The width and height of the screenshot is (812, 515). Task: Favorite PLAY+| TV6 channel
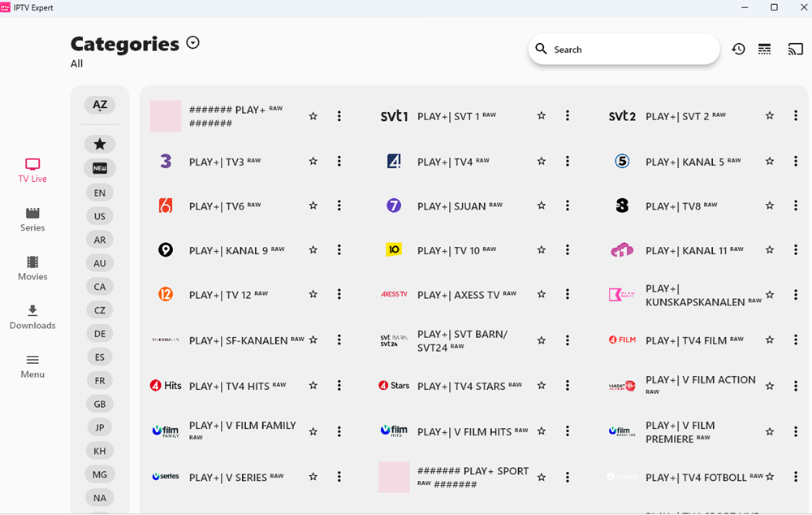point(313,206)
